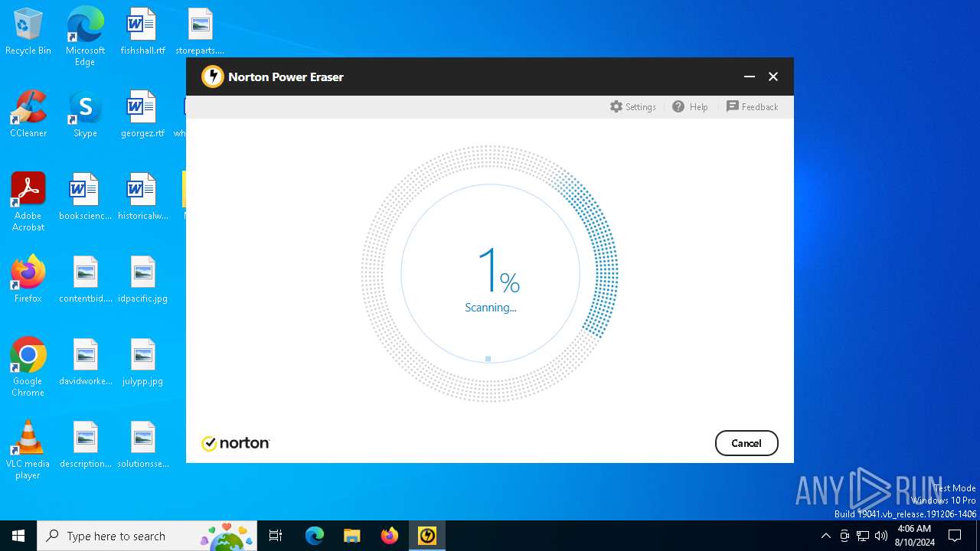Open File Explorer from the taskbar
Image resolution: width=980 pixels, height=551 pixels.
[352, 536]
